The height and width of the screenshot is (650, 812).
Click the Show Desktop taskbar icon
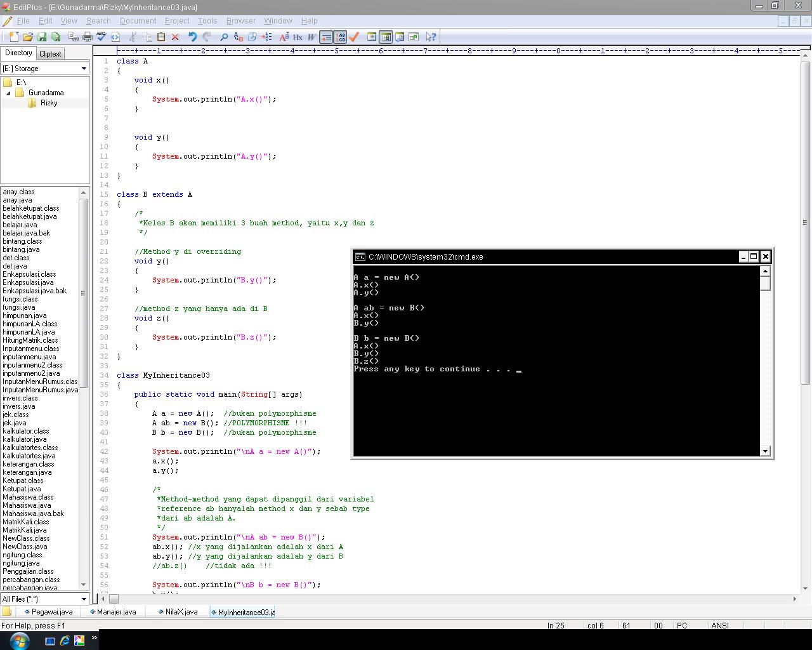pyautogui.click(x=50, y=640)
